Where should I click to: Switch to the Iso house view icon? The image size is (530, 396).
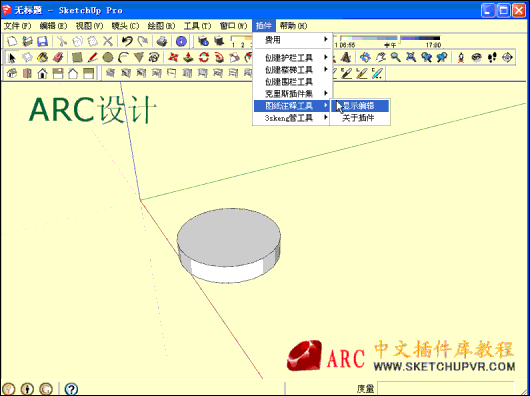coord(11,73)
